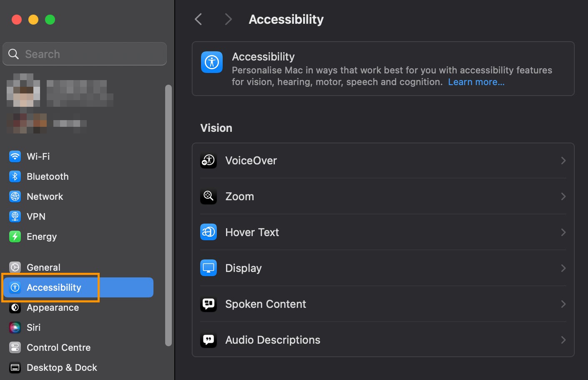Click the Zoom label
Image resolution: width=588 pixels, height=380 pixels.
click(x=240, y=196)
